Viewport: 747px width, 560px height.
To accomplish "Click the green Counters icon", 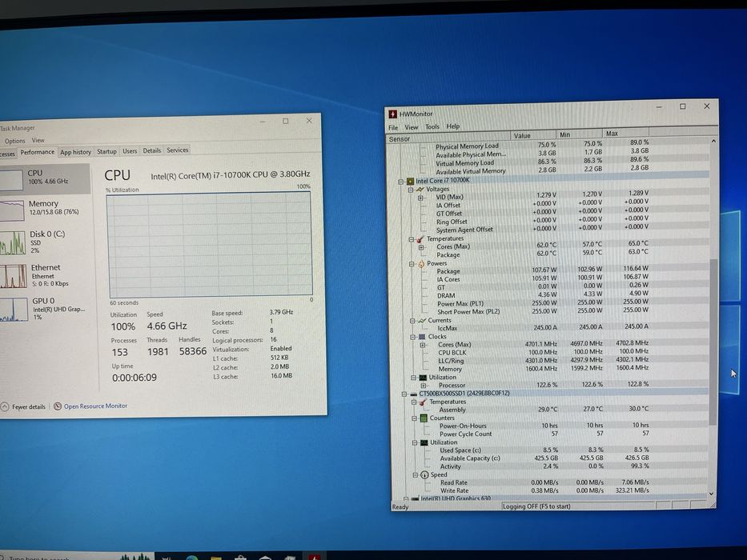I will pyautogui.click(x=424, y=418).
